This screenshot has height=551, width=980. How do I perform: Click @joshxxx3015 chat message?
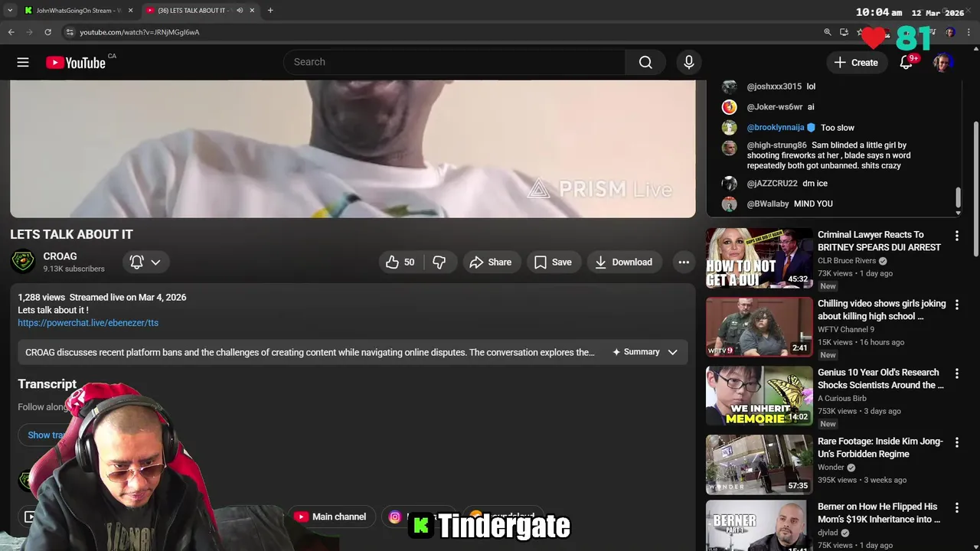[811, 86]
